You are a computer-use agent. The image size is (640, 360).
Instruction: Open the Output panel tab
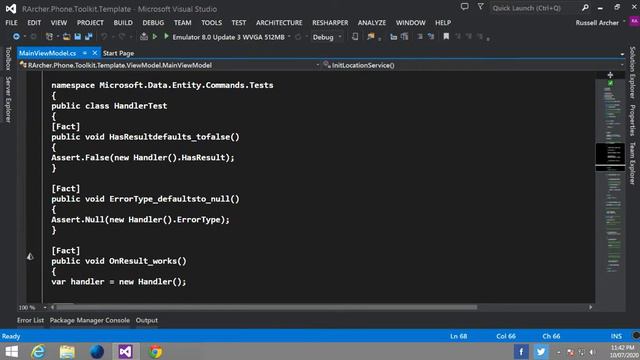pos(147,320)
